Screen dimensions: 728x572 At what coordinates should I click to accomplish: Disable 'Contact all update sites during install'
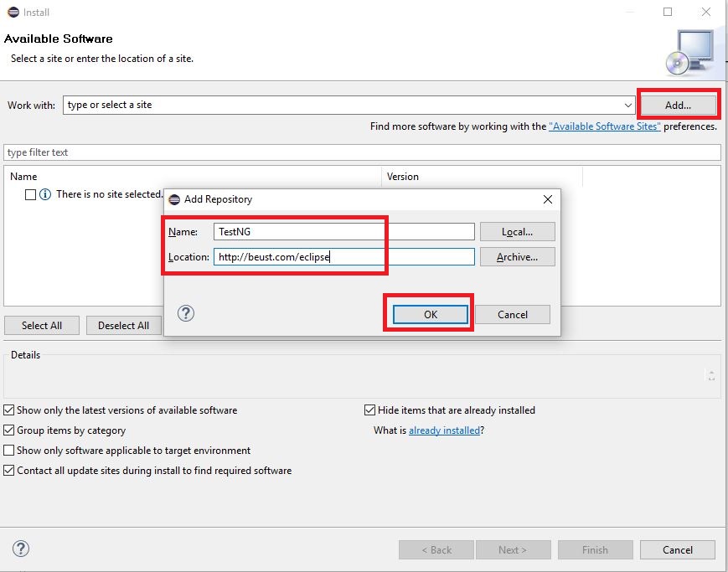click(x=8, y=471)
